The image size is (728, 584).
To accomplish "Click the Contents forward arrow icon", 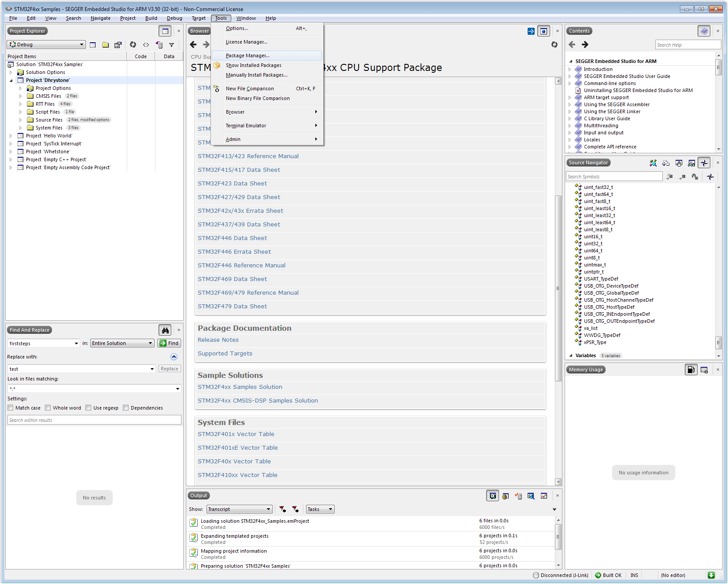I will (585, 44).
